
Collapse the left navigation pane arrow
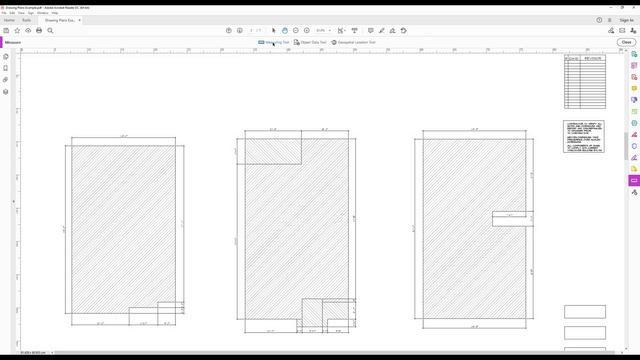click(x=13, y=201)
